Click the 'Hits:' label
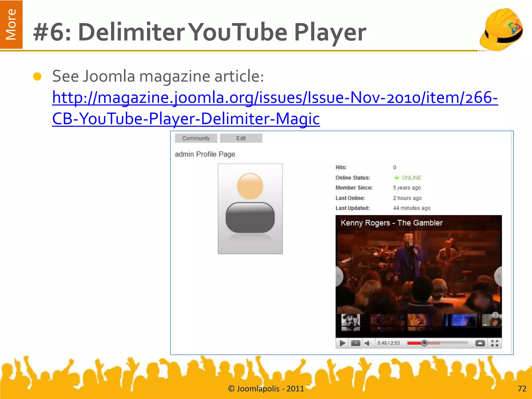532x399 pixels. (341, 167)
